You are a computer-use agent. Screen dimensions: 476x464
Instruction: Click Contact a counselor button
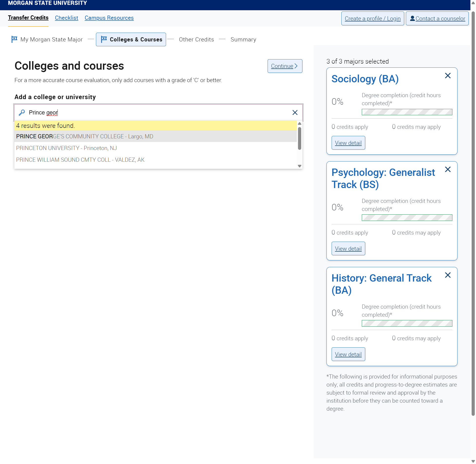(437, 19)
